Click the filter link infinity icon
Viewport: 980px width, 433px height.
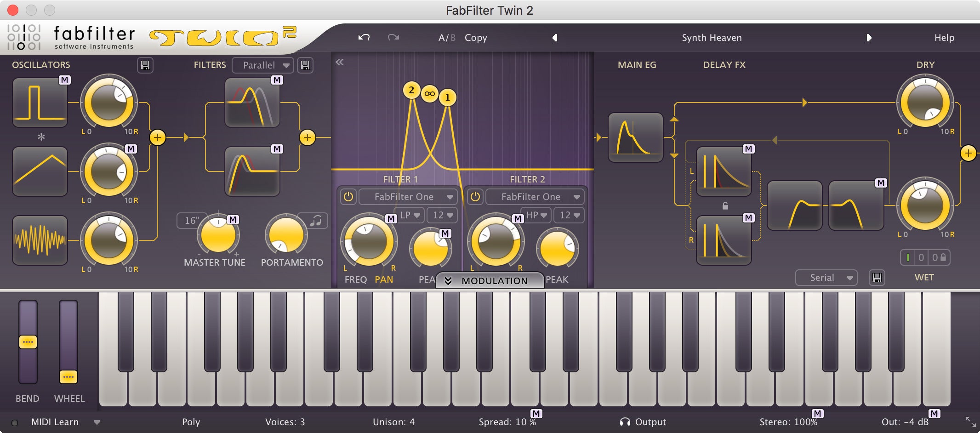pyautogui.click(x=429, y=94)
